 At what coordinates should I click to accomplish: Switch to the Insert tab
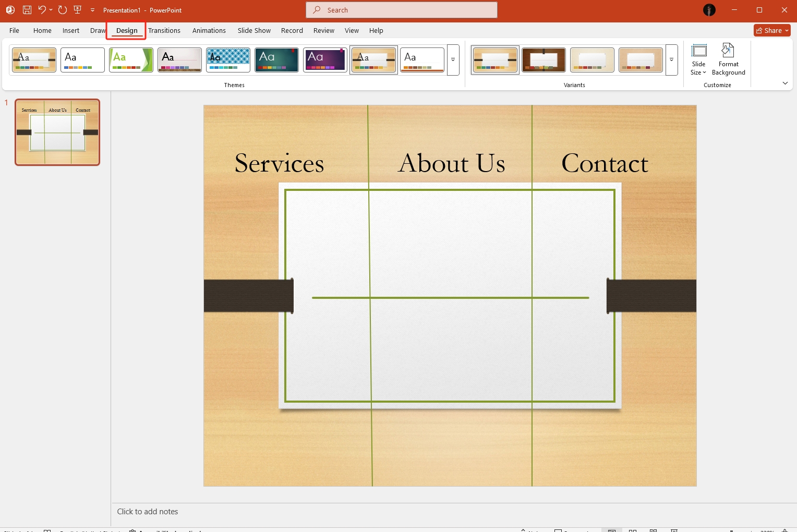coord(71,30)
